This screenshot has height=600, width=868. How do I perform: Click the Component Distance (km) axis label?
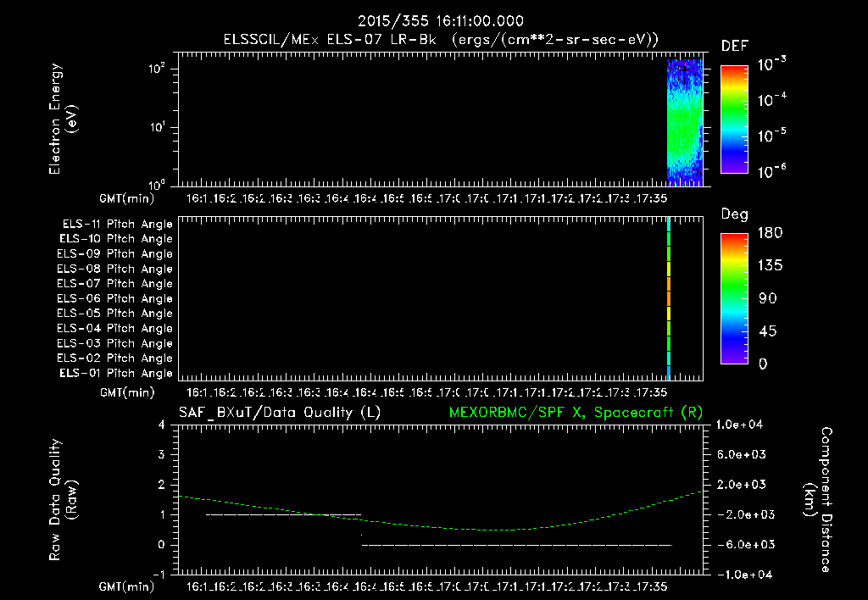pyautogui.click(x=818, y=500)
